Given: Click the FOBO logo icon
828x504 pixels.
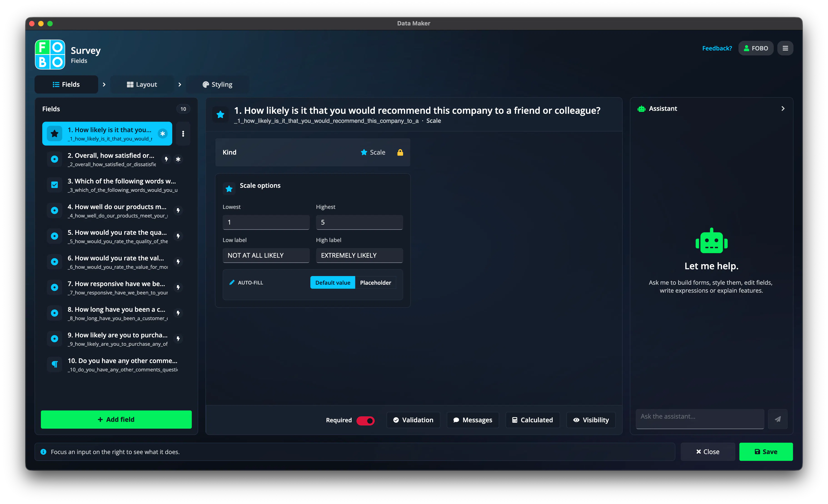Looking at the screenshot, I should pos(50,54).
